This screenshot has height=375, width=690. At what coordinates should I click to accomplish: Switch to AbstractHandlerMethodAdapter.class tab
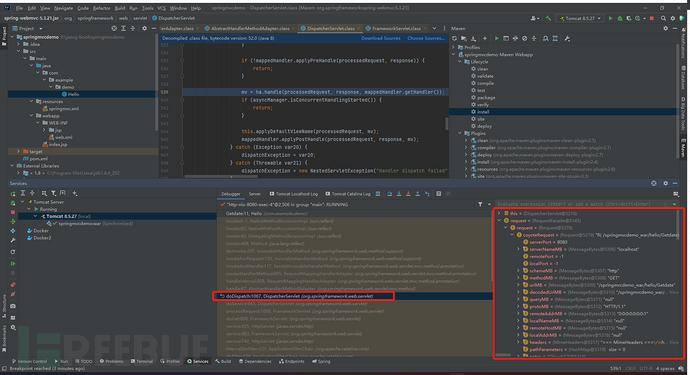pyautogui.click(x=250, y=28)
